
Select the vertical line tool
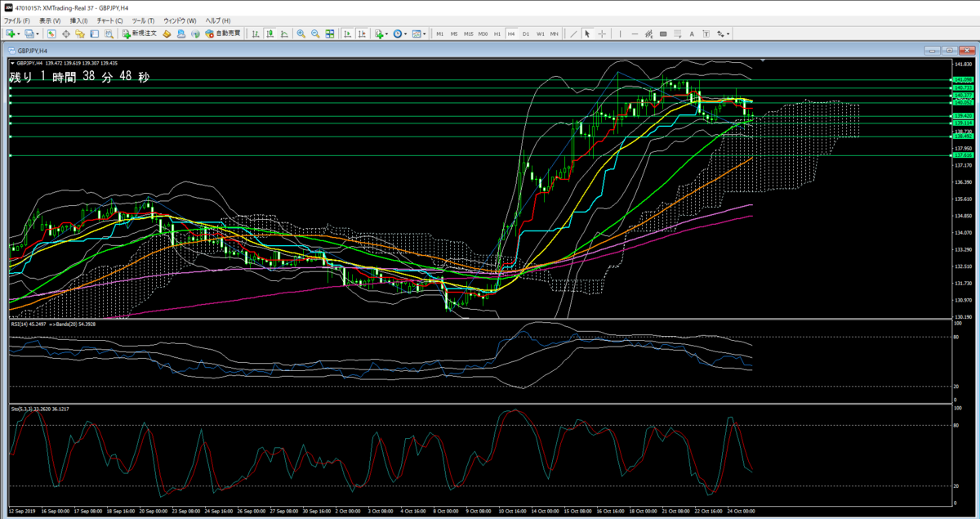coord(620,34)
